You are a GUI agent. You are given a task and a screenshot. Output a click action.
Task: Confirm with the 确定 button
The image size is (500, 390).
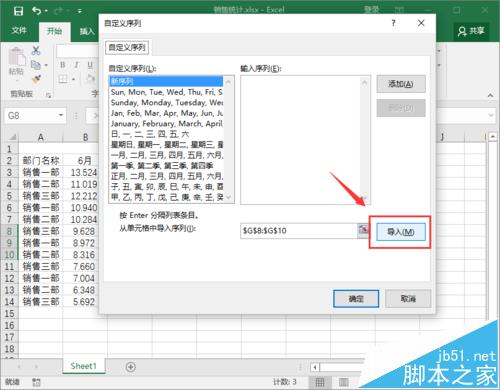point(356,299)
